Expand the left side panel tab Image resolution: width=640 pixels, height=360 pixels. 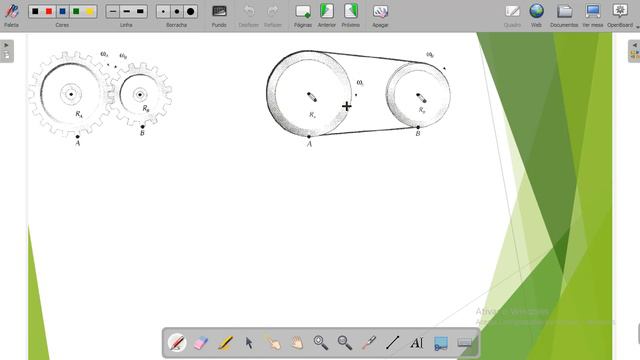(7, 51)
